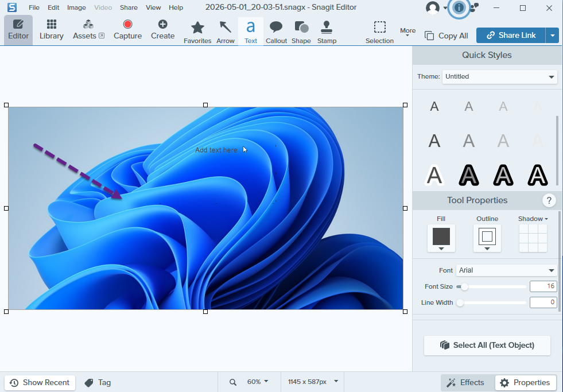Open the Assets panel
The height and width of the screenshot is (392, 563).
coord(88,30)
